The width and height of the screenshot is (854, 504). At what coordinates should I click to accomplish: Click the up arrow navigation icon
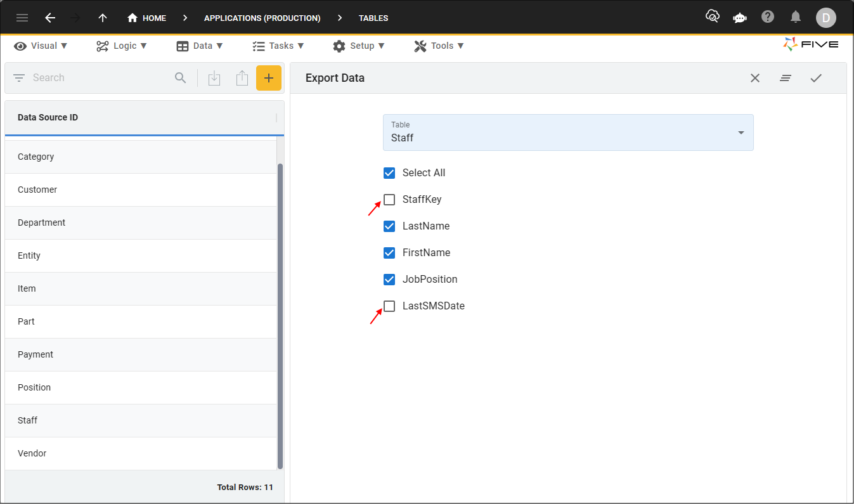(x=103, y=18)
